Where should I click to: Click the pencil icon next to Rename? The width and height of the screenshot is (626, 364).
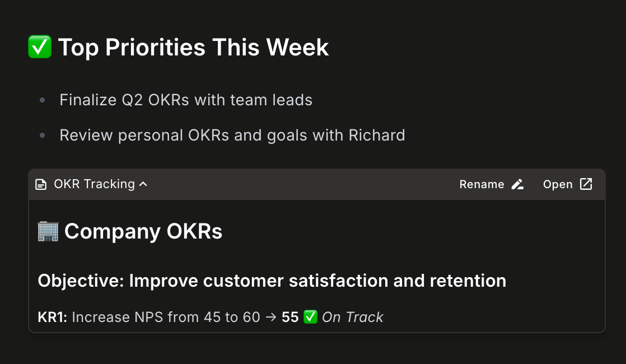[x=518, y=184]
